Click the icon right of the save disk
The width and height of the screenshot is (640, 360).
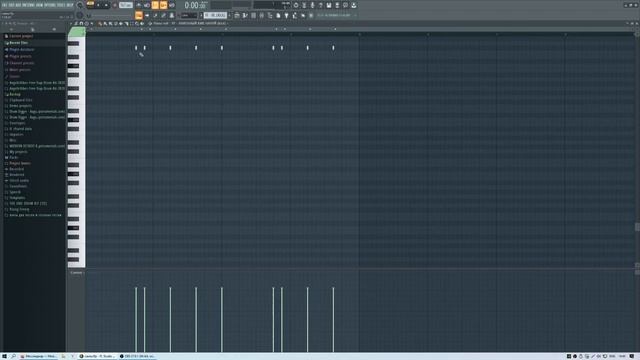pos(337,5)
